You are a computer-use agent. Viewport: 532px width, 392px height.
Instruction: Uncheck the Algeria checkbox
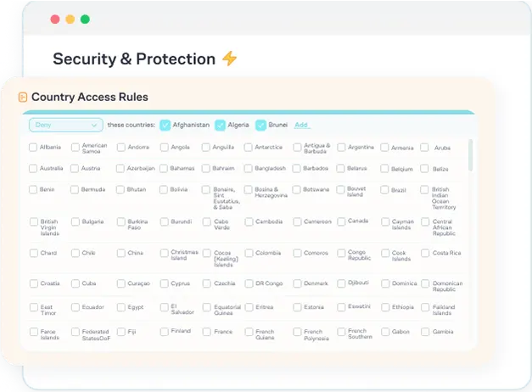(x=221, y=126)
